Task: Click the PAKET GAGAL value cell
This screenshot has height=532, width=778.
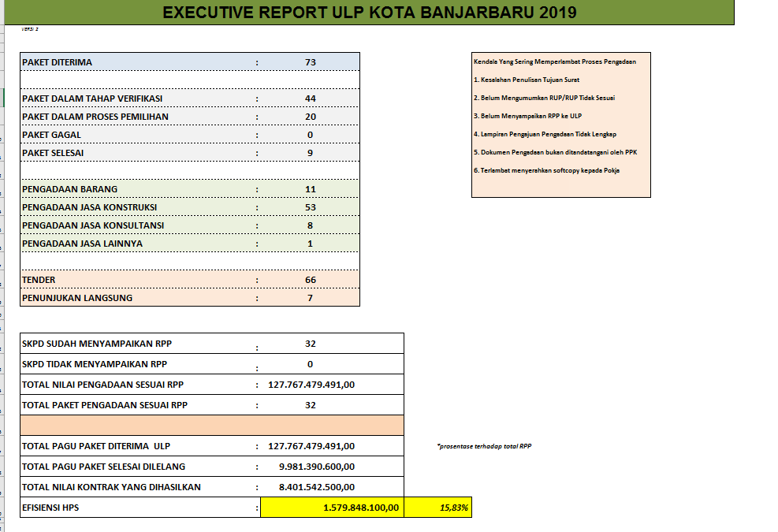Action: pyautogui.click(x=311, y=135)
